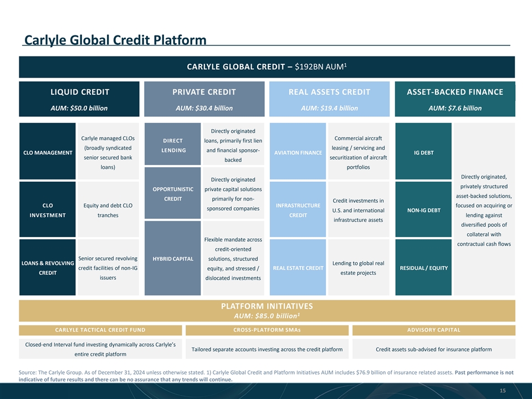
Task: Click the Opportunistic Credit block
Action: coord(172,194)
